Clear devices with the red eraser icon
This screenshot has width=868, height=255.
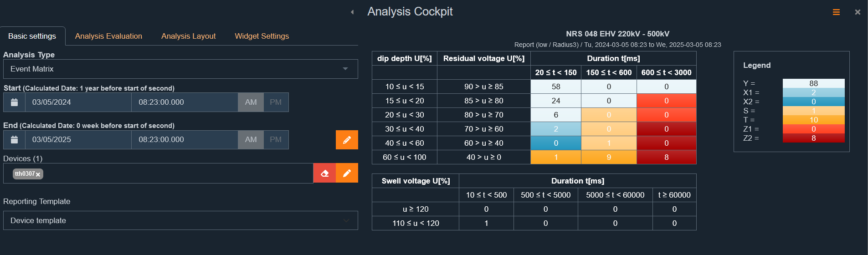(324, 173)
